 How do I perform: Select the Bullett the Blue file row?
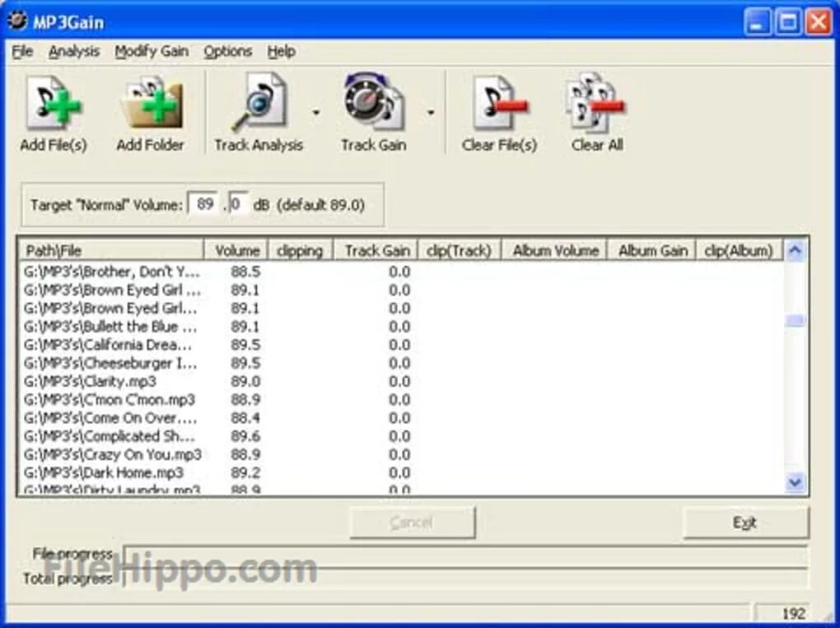click(x=402, y=327)
